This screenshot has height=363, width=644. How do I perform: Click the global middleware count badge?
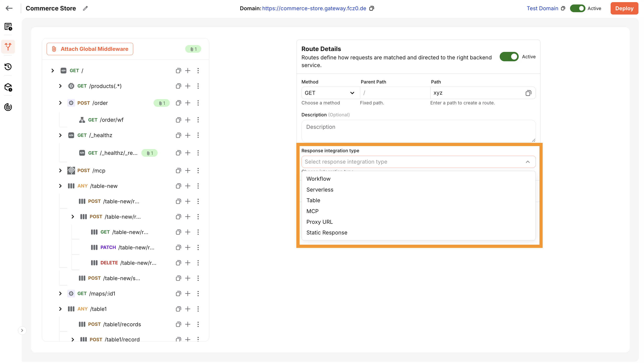click(193, 49)
